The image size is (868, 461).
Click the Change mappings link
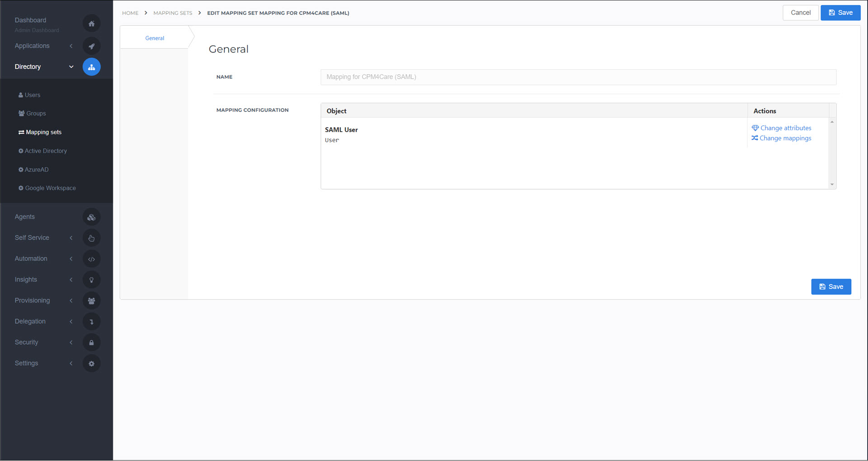[781, 138]
